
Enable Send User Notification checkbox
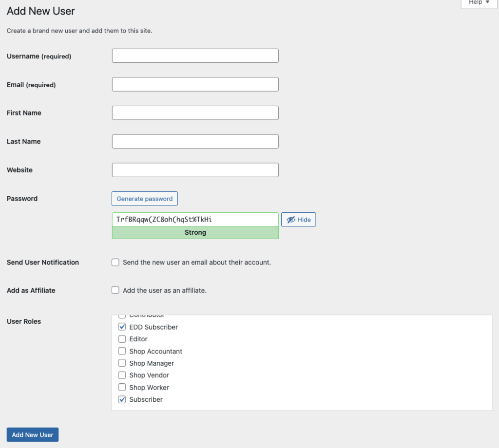[115, 262]
